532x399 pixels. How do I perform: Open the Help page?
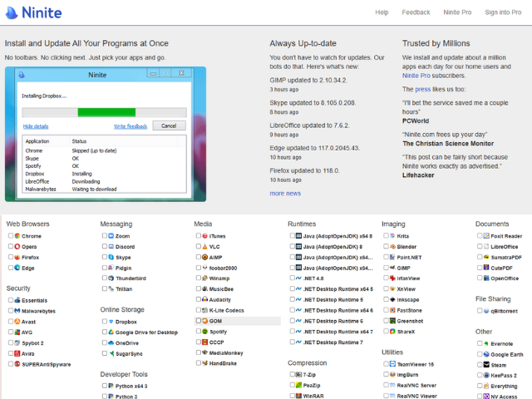[x=382, y=12]
